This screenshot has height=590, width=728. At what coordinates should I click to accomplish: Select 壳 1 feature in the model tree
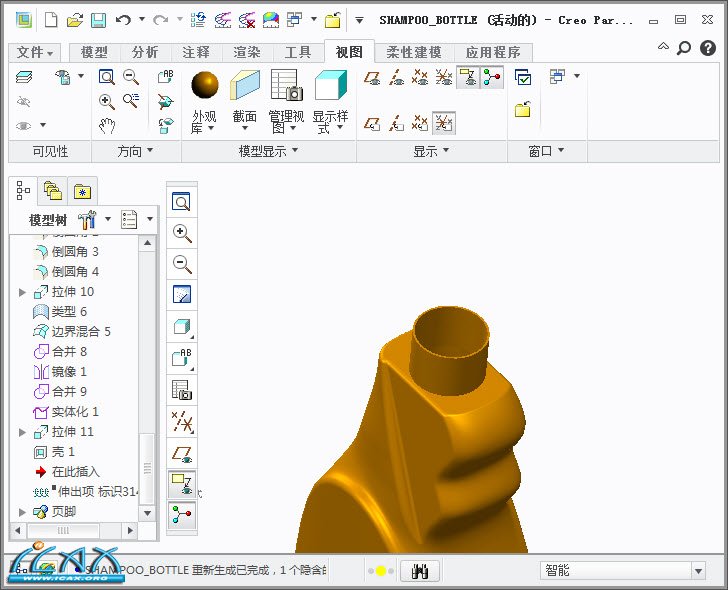coord(64,452)
